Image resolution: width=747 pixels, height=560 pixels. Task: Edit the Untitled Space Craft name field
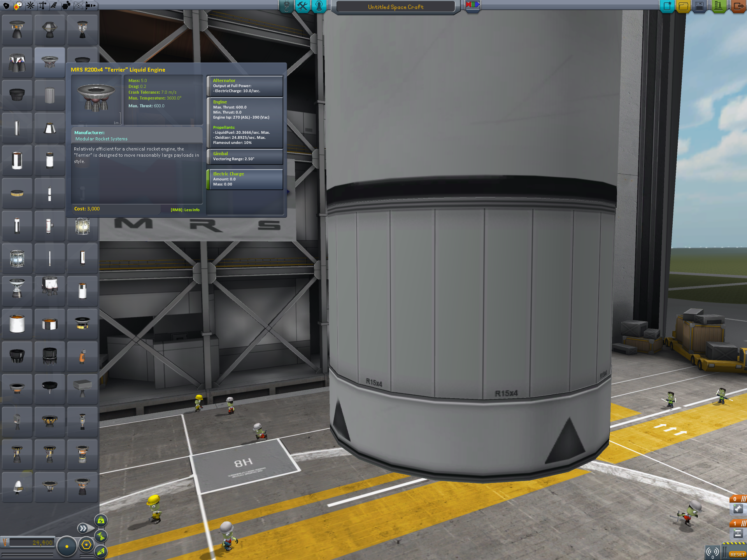[x=396, y=7]
